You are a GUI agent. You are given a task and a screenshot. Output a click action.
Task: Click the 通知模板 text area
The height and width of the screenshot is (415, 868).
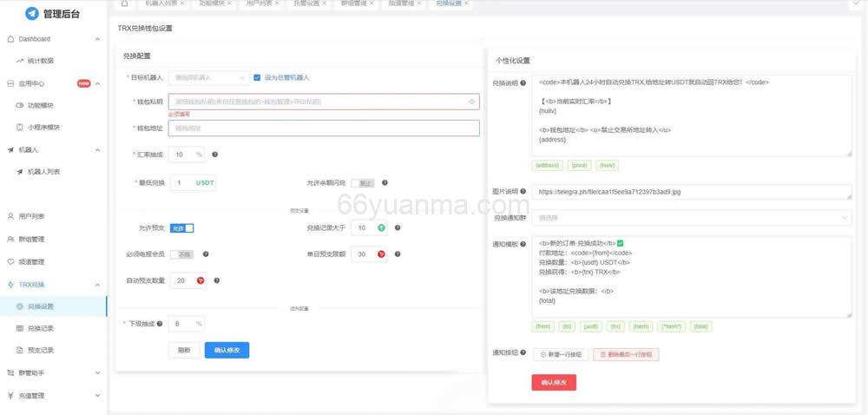click(x=692, y=277)
